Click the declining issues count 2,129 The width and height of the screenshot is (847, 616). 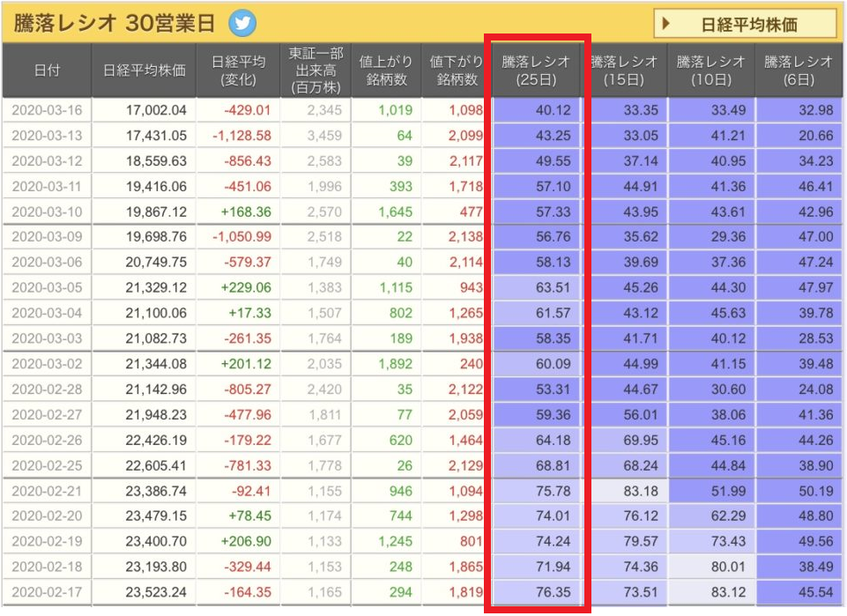465,465
